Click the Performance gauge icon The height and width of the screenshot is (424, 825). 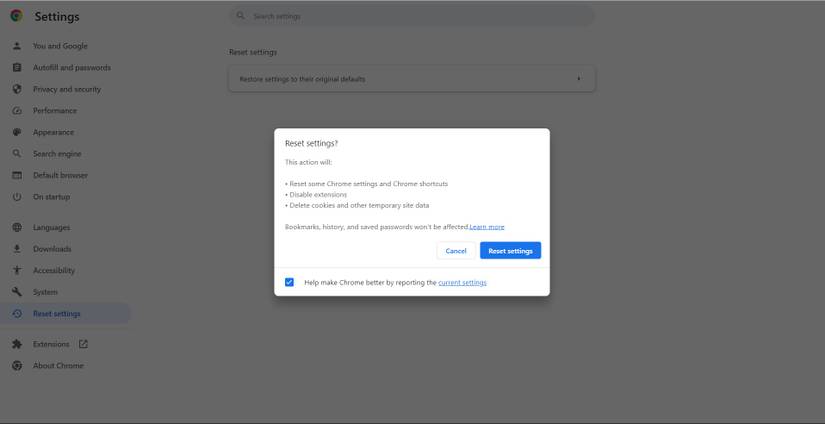coord(17,111)
